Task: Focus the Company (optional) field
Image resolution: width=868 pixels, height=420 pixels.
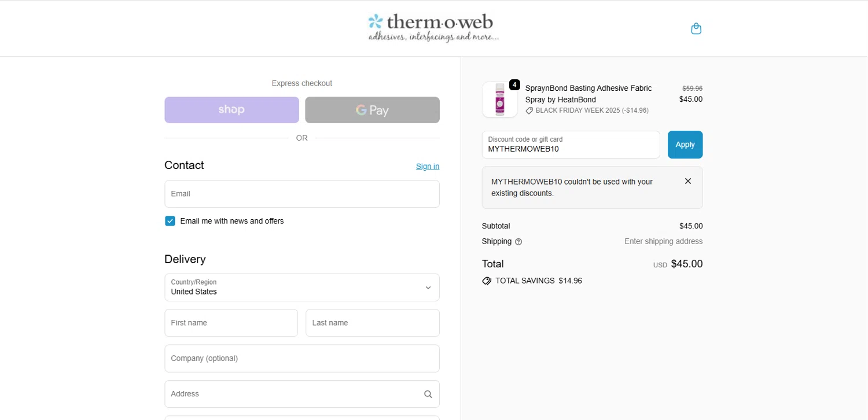Action: pyautogui.click(x=302, y=359)
